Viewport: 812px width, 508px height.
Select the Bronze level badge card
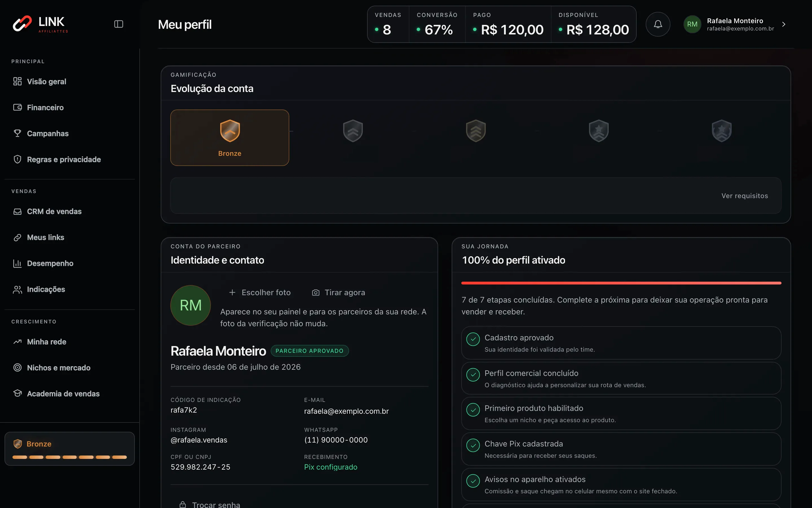[x=230, y=138]
